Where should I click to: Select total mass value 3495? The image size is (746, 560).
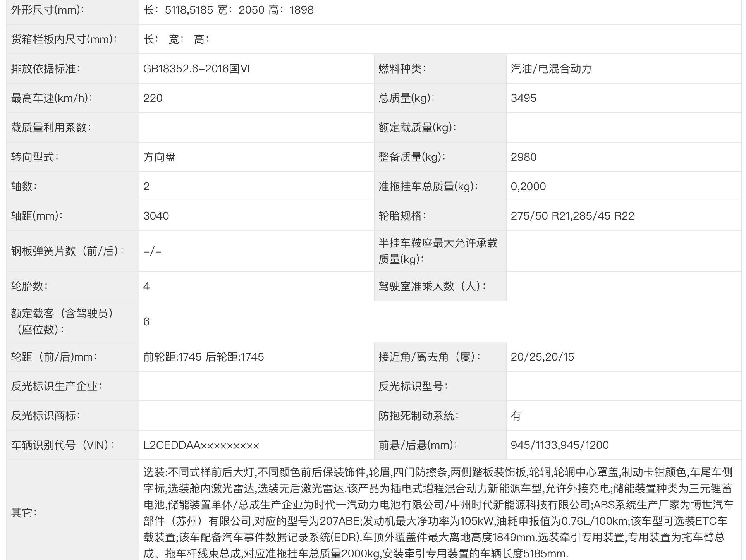click(524, 98)
